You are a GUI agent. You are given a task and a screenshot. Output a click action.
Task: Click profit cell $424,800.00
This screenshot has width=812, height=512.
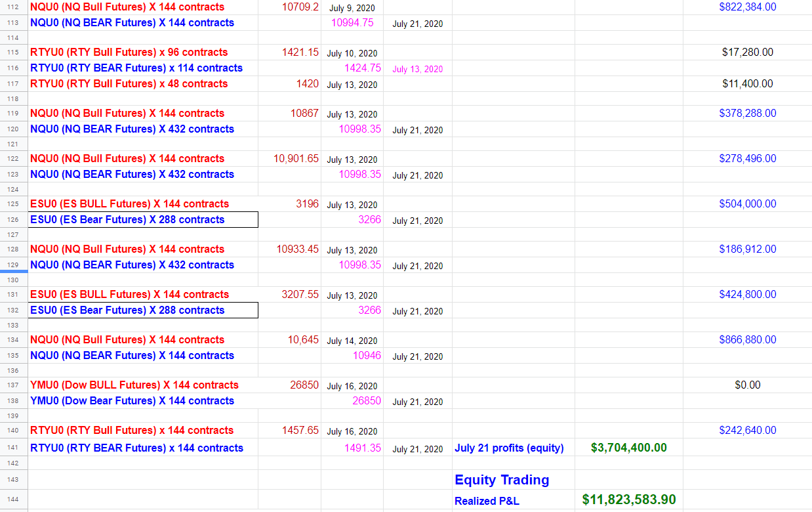click(x=747, y=295)
